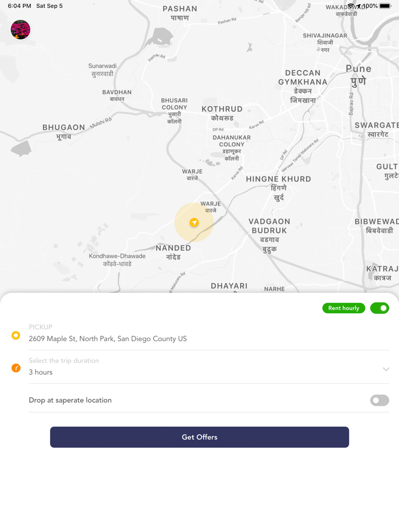
Task: Enable the Drop at saperate location toggle
Action: (x=379, y=400)
